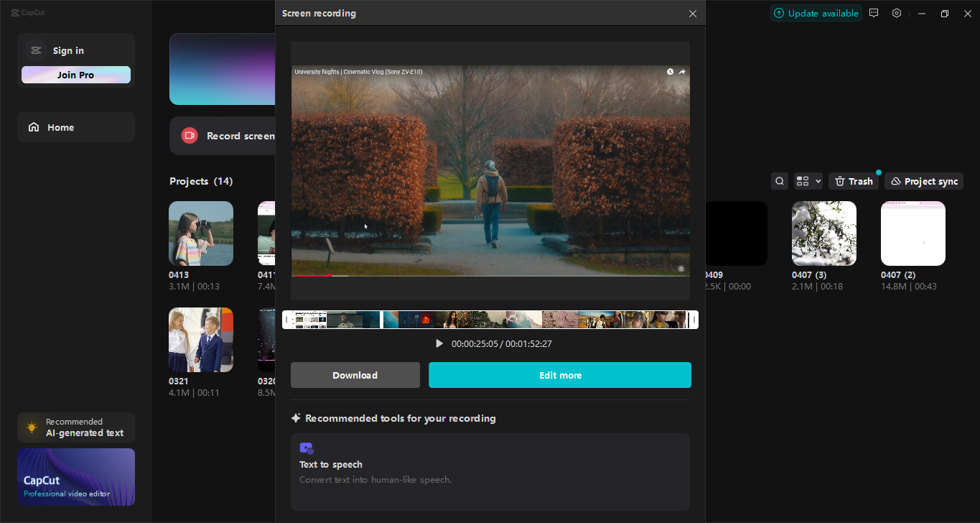
Task: Click Sign in in the sidebar
Action: (68, 50)
